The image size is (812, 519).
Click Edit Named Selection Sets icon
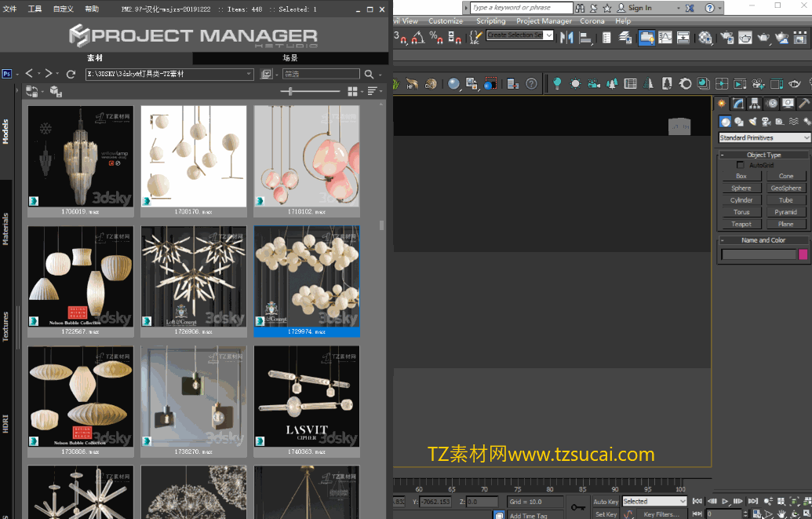click(x=475, y=38)
